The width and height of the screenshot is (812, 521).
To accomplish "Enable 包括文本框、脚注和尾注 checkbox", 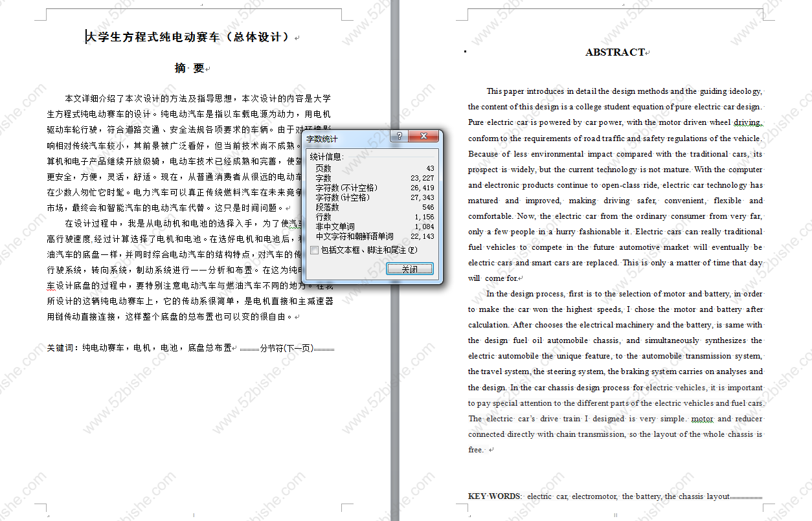I will pyautogui.click(x=315, y=250).
